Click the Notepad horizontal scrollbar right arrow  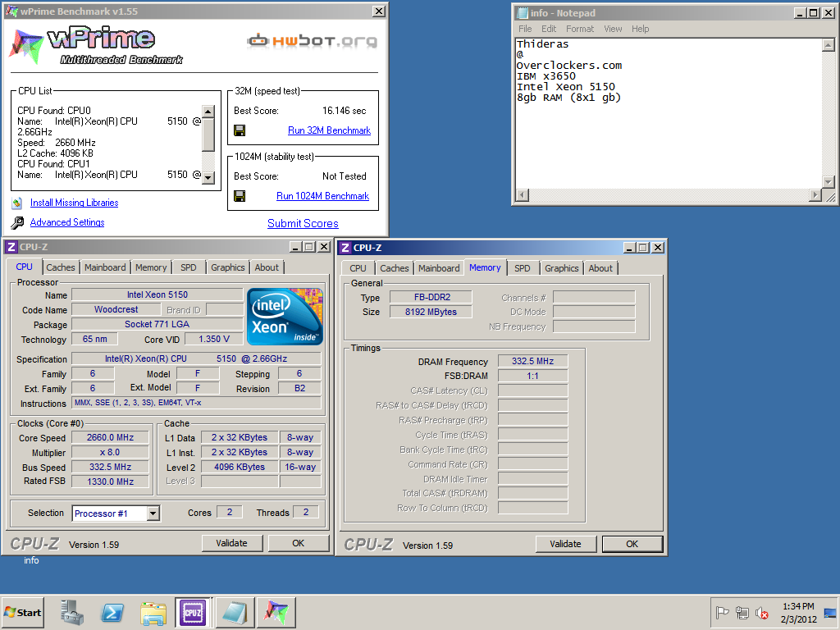click(x=815, y=195)
